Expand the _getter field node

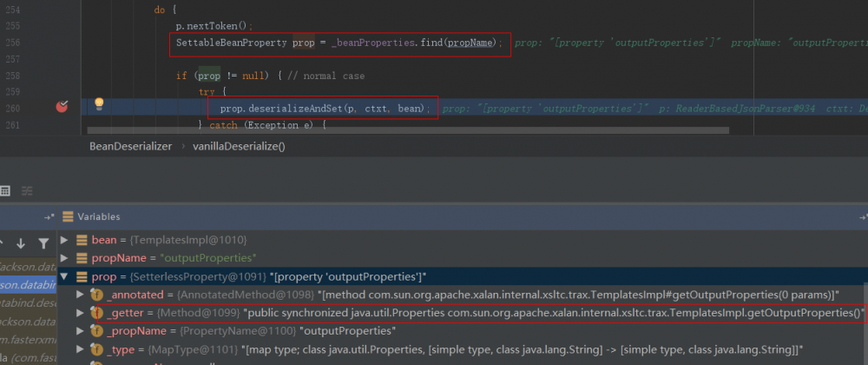(x=80, y=313)
